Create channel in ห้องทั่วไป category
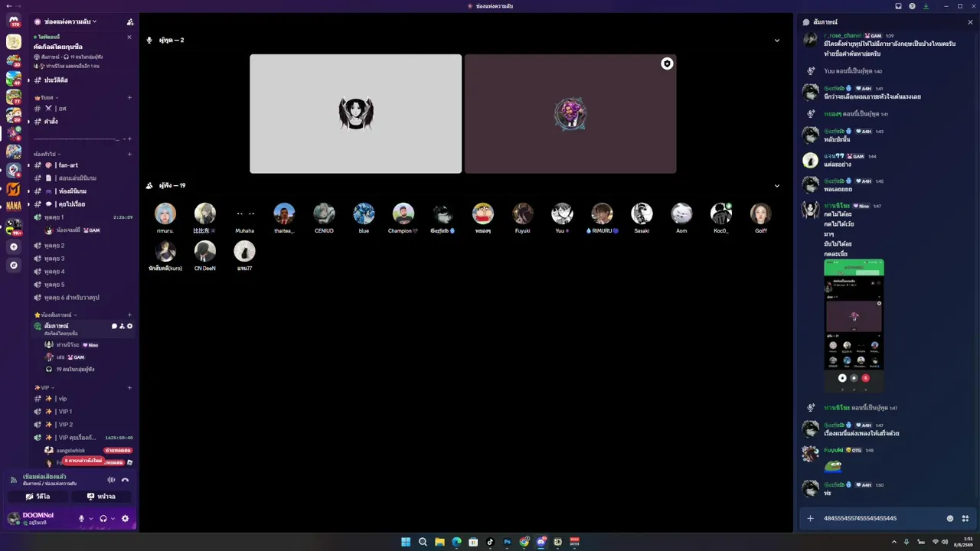 129,154
